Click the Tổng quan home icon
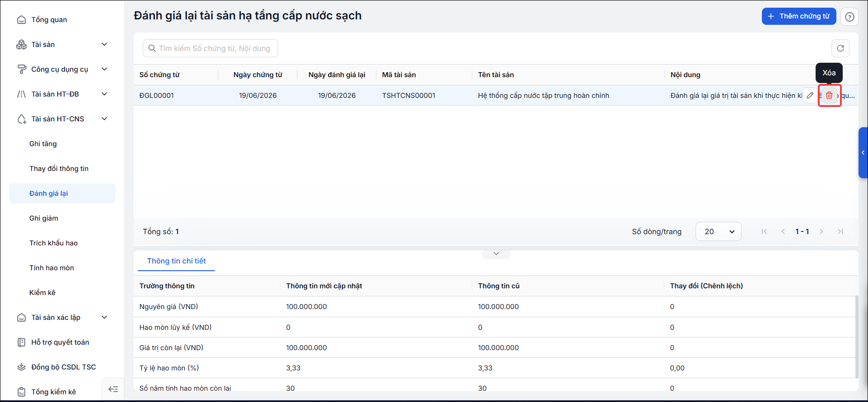Image resolution: width=868 pixels, height=402 pixels. click(21, 20)
